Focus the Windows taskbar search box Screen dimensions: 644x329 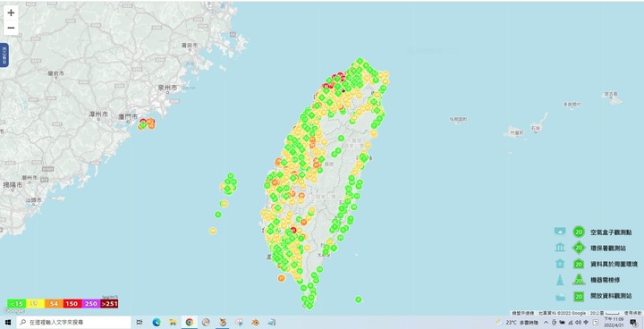[x=74, y=323]
